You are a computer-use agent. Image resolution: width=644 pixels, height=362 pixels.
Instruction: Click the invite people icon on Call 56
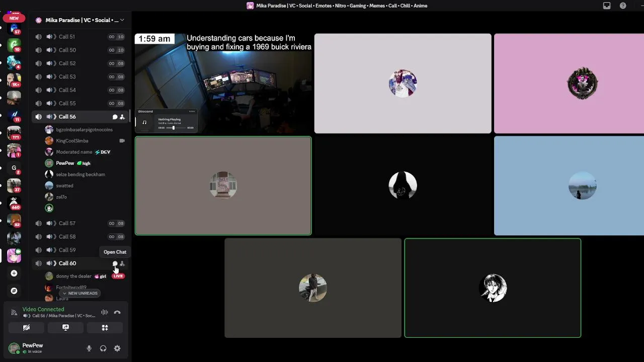click(x=122, y=117)
